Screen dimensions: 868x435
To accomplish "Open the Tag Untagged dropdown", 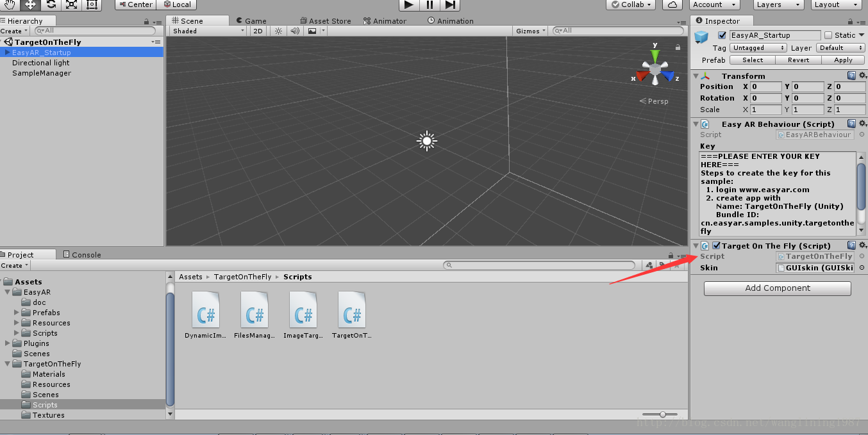I will (x=758, y=48).
